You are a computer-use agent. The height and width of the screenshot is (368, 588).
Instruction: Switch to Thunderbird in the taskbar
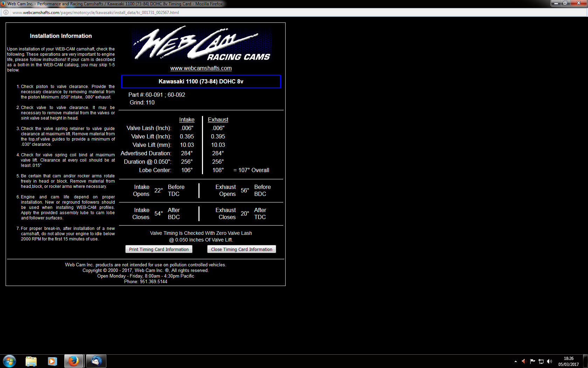pyautogui.click(x=96, y=361)
